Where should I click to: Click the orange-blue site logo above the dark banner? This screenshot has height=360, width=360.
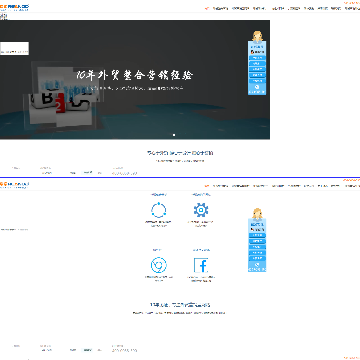(14, 7)
